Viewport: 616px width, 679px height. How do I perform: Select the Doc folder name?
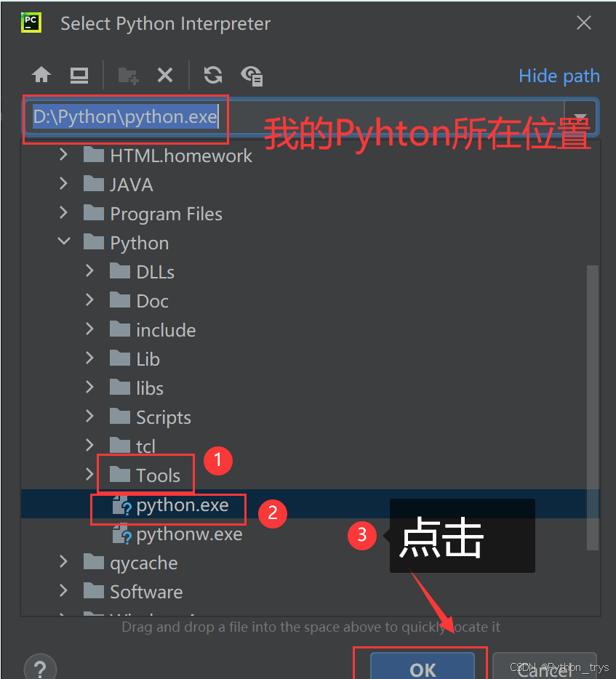(x=153, y=302)
